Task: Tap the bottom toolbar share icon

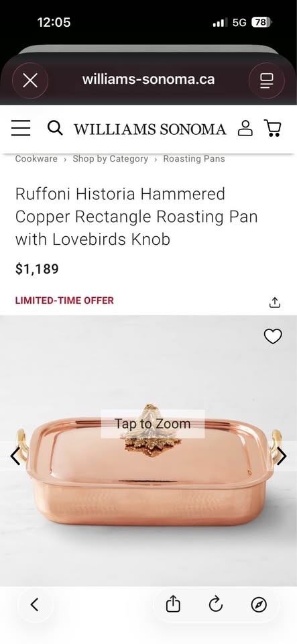Action: point(173,604)
